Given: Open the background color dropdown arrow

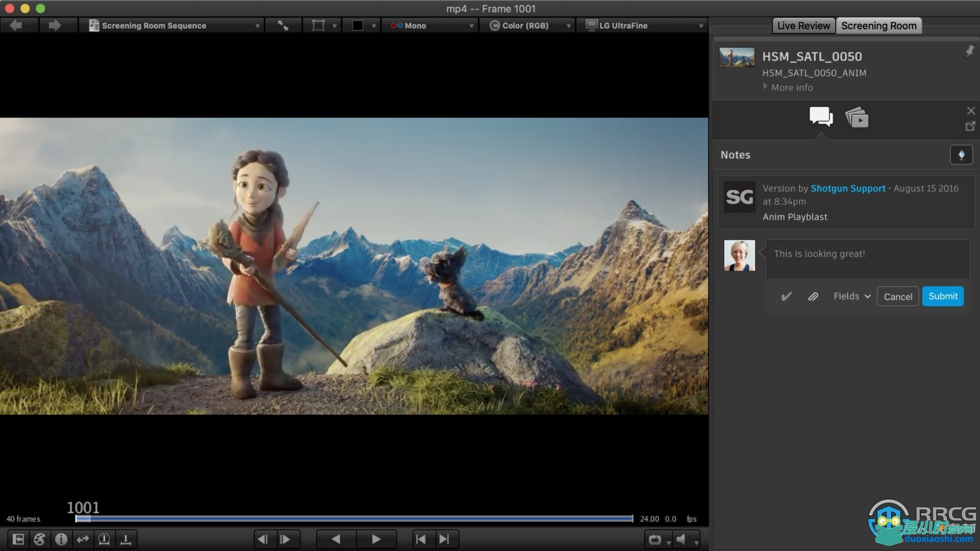Looking at the screenshot, I should pos(374,26).
